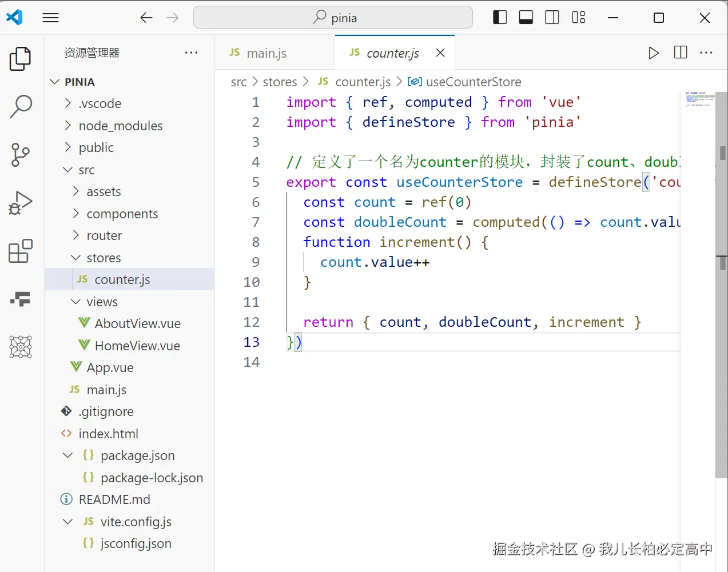Open the Extensions view icon
728x572 pixels.
point(21,251)
